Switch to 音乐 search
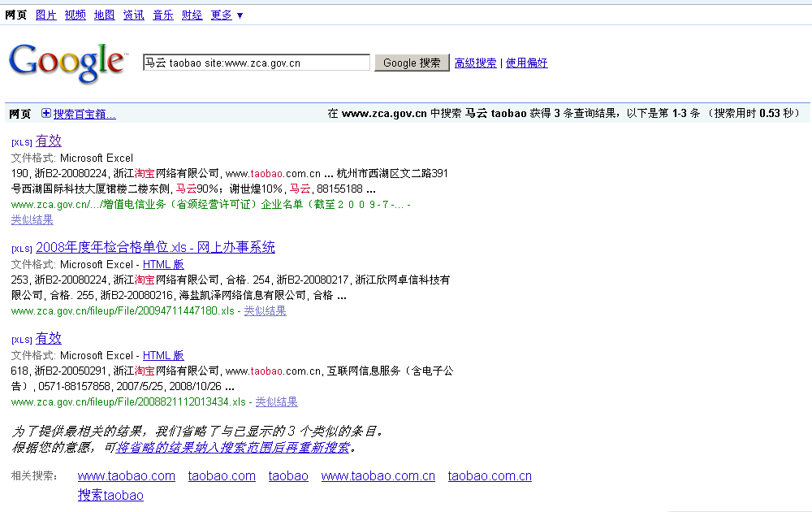Viewport: 812px width, 512px height. pyautogui.click(x=163, y=15)
